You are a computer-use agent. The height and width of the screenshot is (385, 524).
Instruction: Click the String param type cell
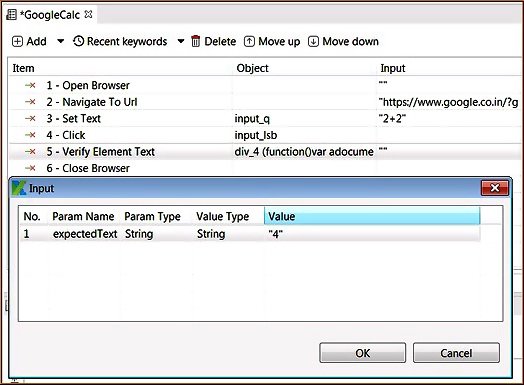tap(157, 234)
